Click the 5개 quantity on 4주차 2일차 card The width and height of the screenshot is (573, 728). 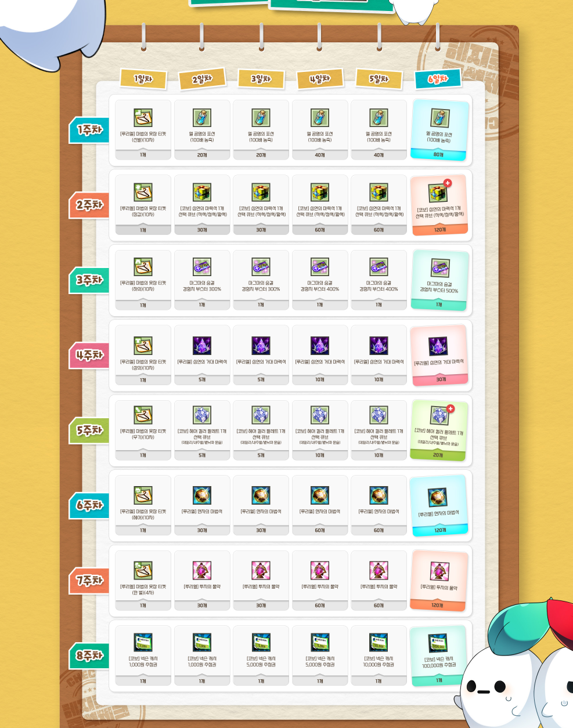[x=202, y=380]
